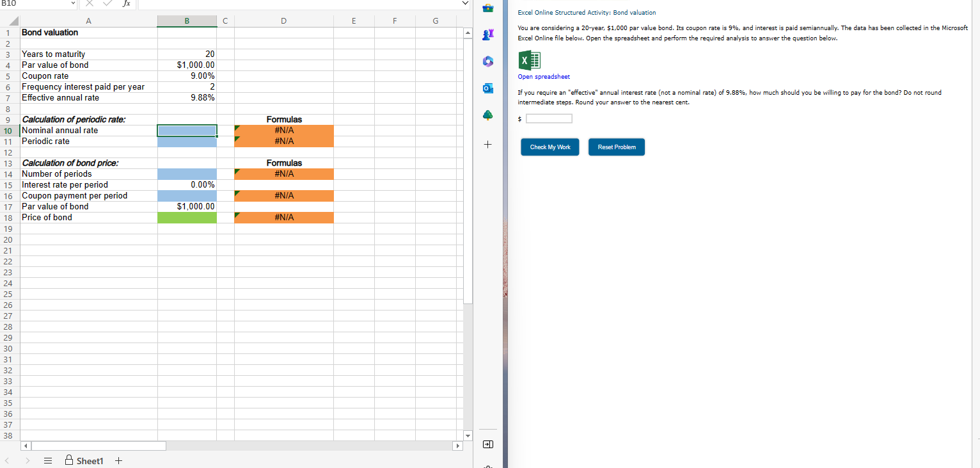Select the 'Effective annual rate' label cell
980x468 pixels.
point(88,98)
